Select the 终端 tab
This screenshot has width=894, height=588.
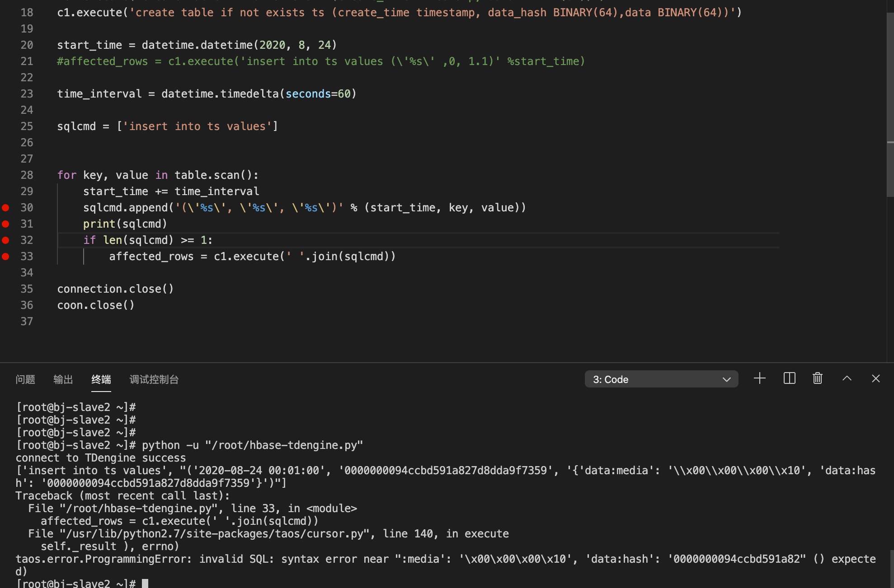(x=101, y=379)
